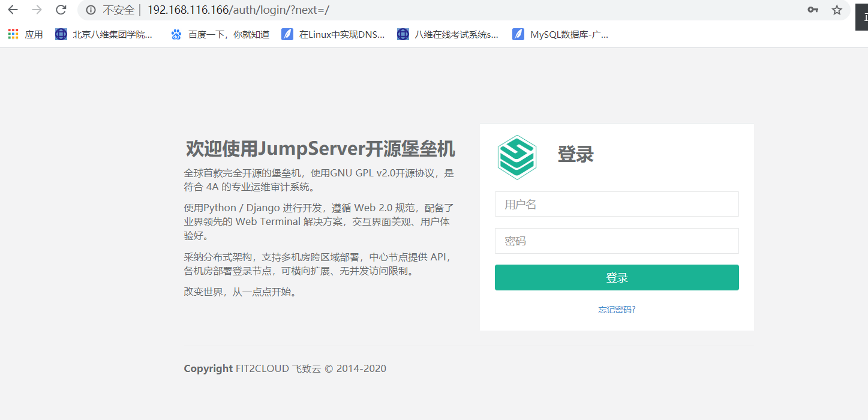Open the 八维在线考试系统 bookmark

point(448,34)
